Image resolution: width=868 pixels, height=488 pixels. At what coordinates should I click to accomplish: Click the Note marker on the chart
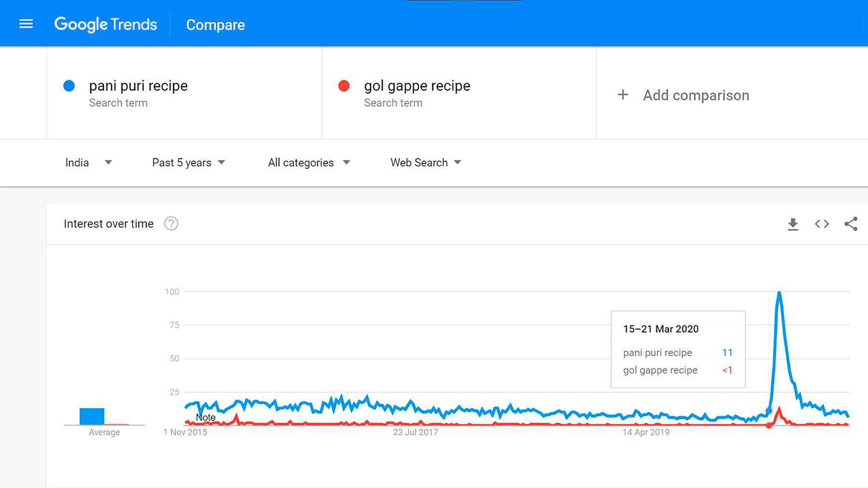pyautogui.click(x=205, y=417)
